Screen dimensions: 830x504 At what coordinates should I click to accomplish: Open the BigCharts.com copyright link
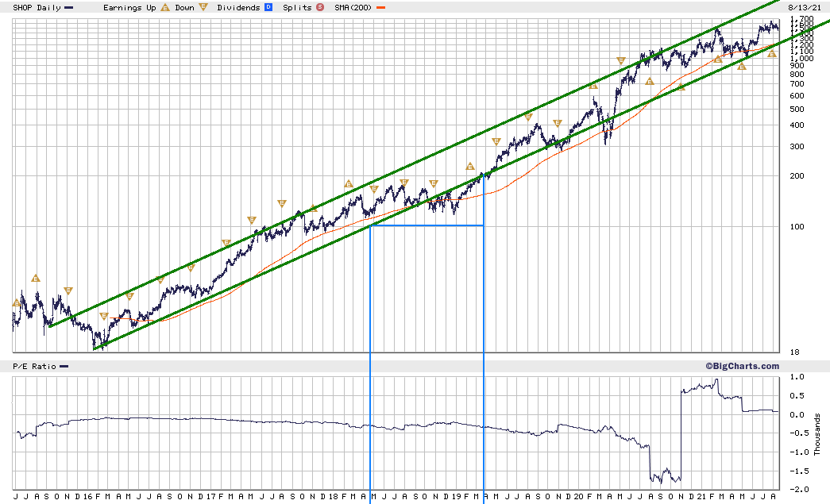pyautogui.click(x=742, y=366)
